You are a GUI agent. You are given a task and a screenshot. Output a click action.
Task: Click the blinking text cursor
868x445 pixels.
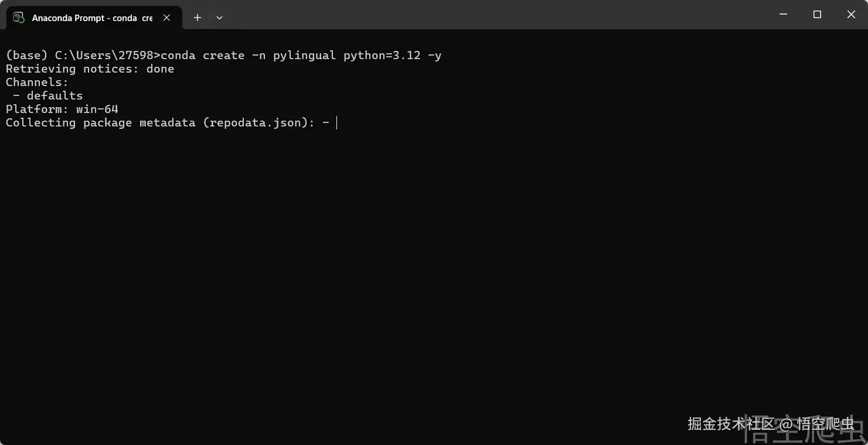pyautogui.click(x=337, y=123)
